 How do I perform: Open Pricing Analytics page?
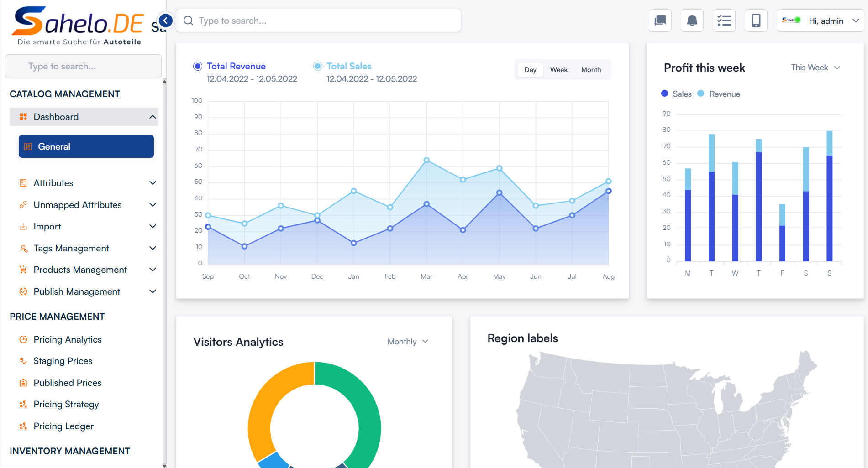pyautogui.click(x=68, y=339)
